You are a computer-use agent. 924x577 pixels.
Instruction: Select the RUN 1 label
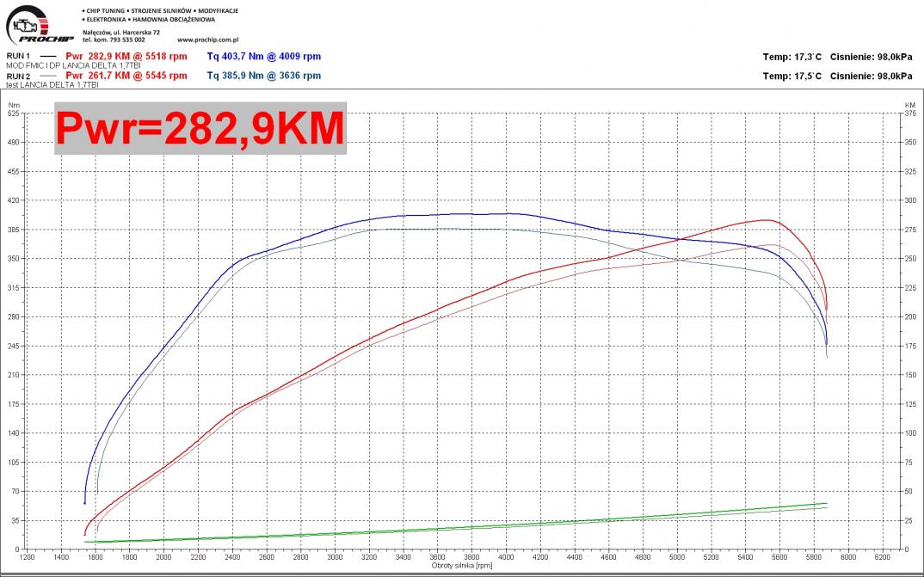18,56
